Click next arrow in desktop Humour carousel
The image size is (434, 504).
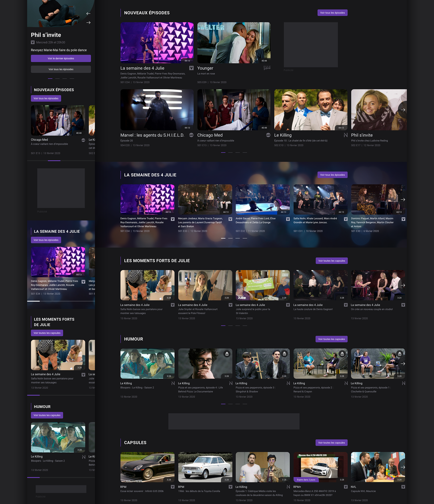[403, 363]
